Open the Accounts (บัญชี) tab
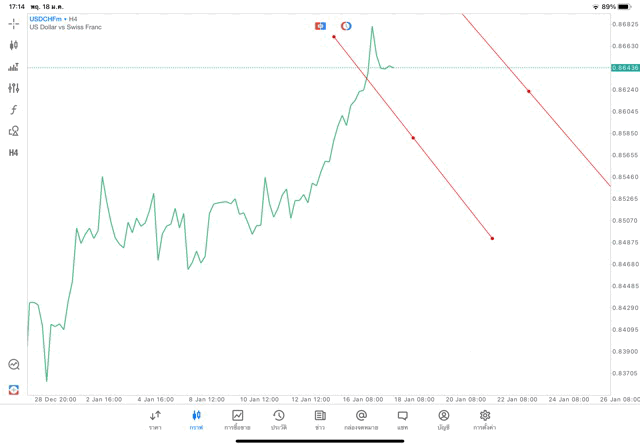Screen dimensions: 640x447 443,420
